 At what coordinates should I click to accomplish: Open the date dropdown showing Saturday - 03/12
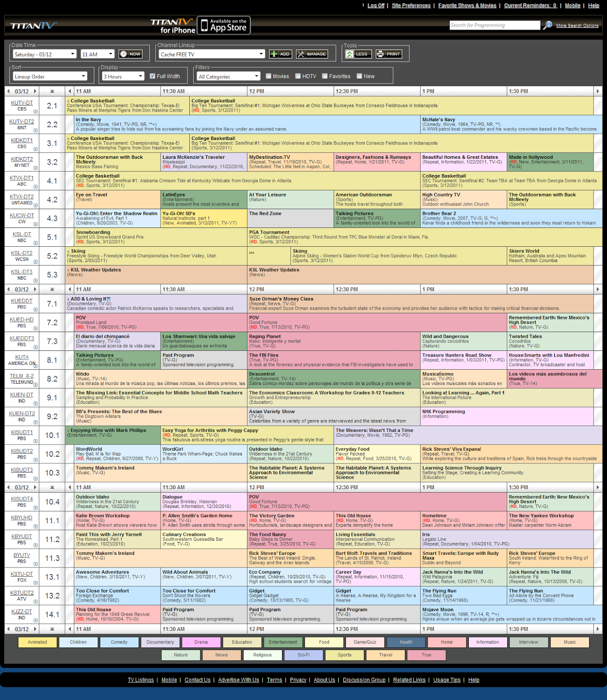coord(45,54)
